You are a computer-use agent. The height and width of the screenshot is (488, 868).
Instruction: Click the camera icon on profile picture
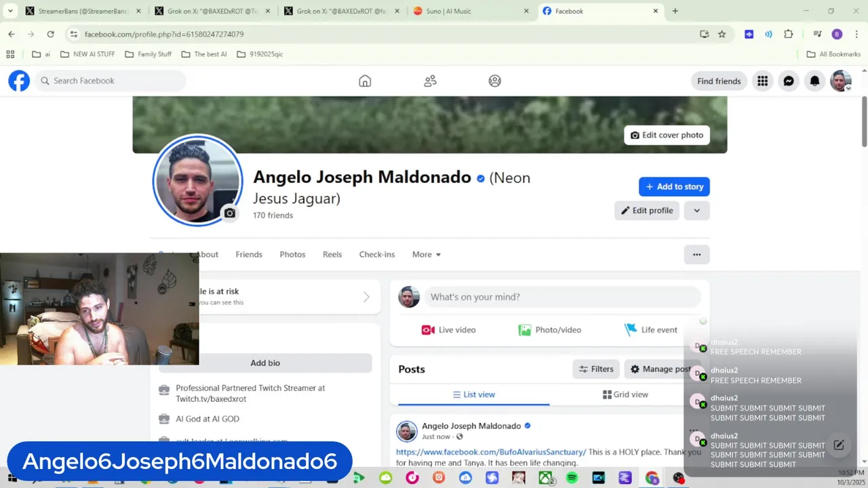230,213
